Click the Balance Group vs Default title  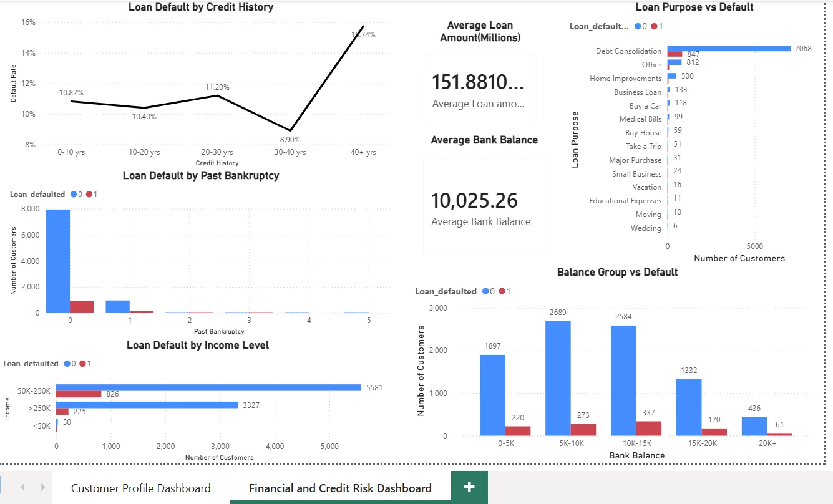(617, 272)
